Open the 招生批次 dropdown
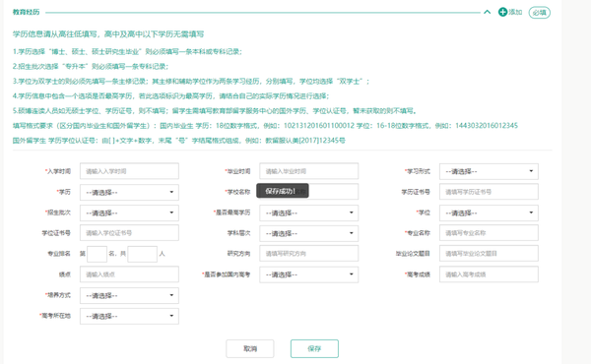This screenshot has width=591, height=364. tap(129, 212)
